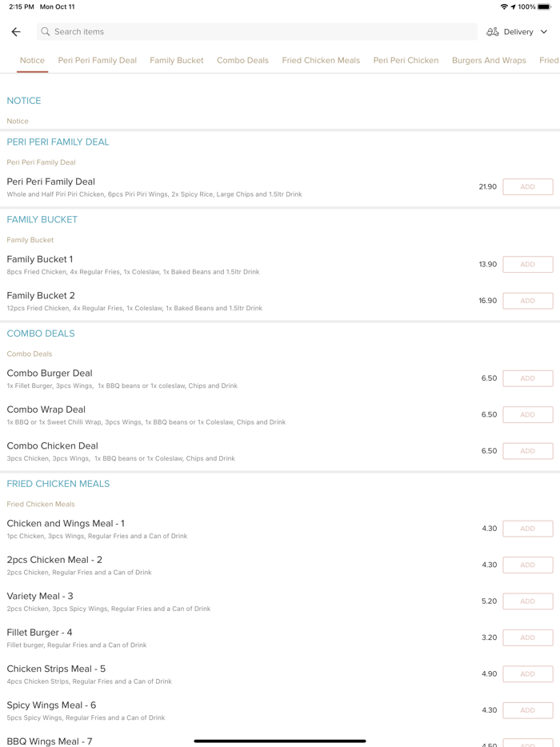
Task: Add Combo Wrap Deal to order
Action: click(x=527, y=415)
